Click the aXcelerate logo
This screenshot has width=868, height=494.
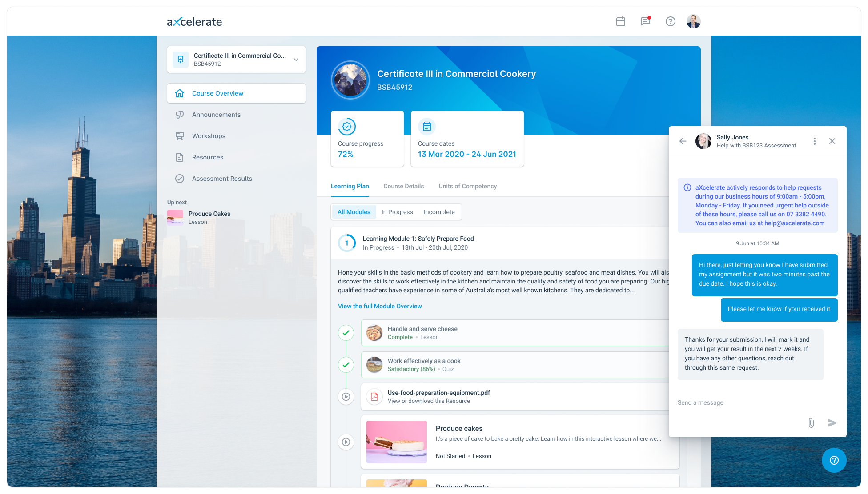194,22
